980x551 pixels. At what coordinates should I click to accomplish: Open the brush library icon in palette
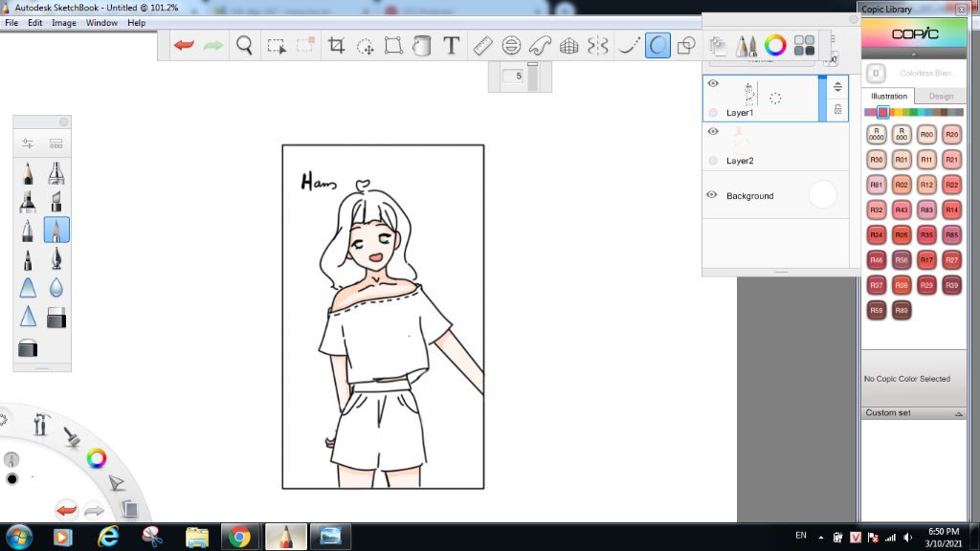(56, 143)
